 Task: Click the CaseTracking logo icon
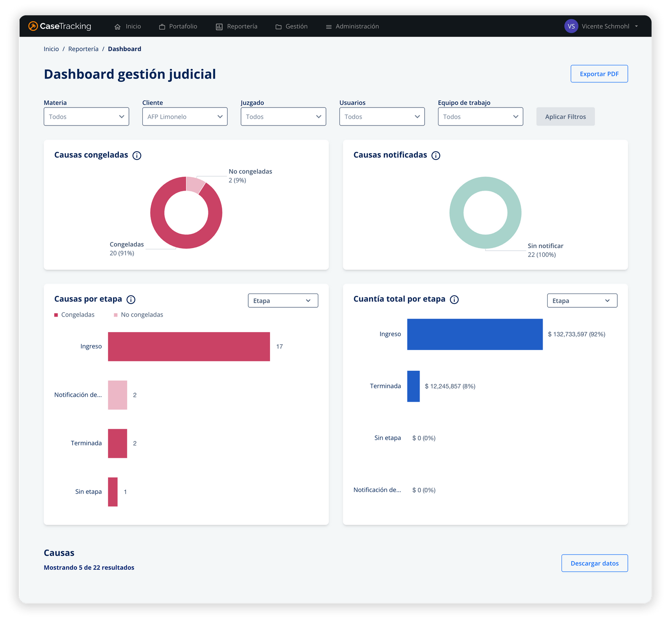[33, 26]
